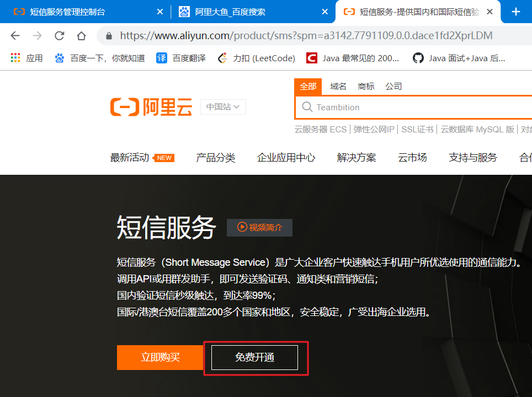Click the 免费开通 button

pyautogui.click(x=254, y=357)
